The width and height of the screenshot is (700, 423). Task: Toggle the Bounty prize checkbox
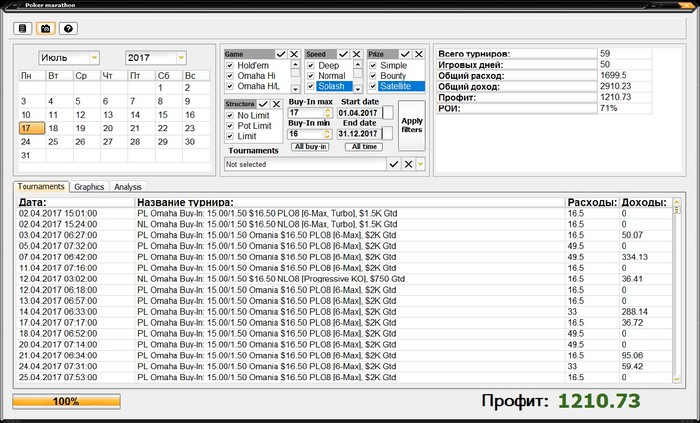pos(373,76)
